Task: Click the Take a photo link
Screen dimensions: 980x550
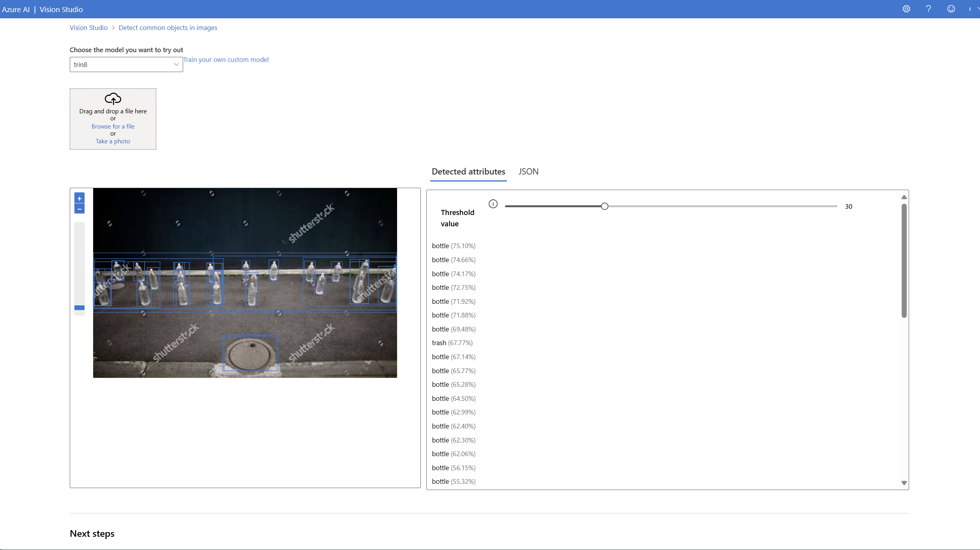Action: pos(113,141)
